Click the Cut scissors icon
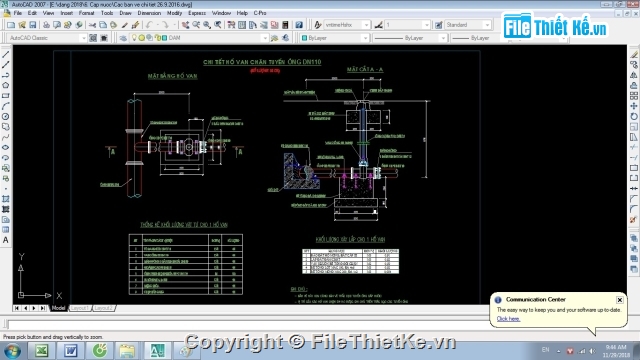Screen dimensions: 640x360 pos(92,25)
